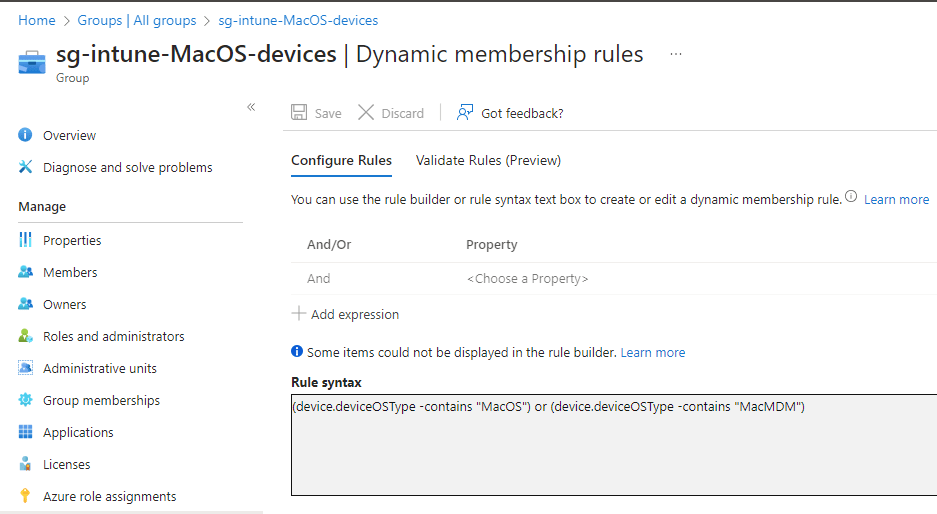This screenshot has width=937, height=514.
Task: Open Group memberships gear icon
Action: point(25,400)
